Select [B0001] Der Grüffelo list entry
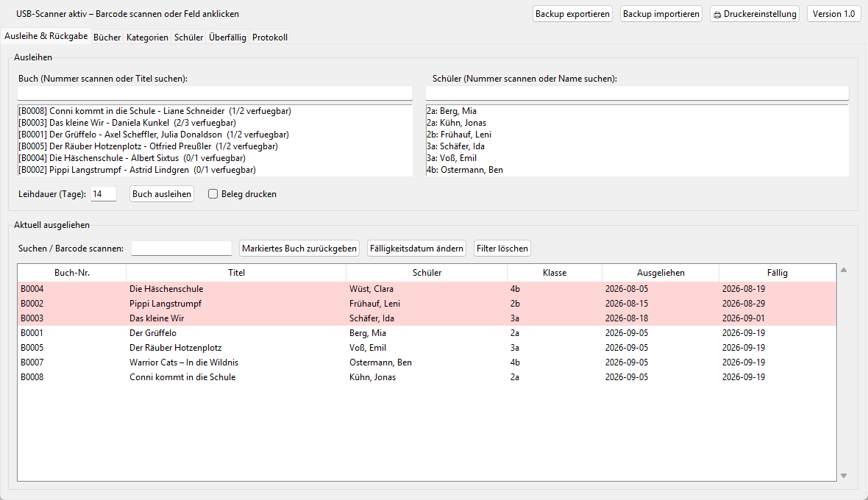The height and width of the screenshot is (500, 868). (215, 135)
